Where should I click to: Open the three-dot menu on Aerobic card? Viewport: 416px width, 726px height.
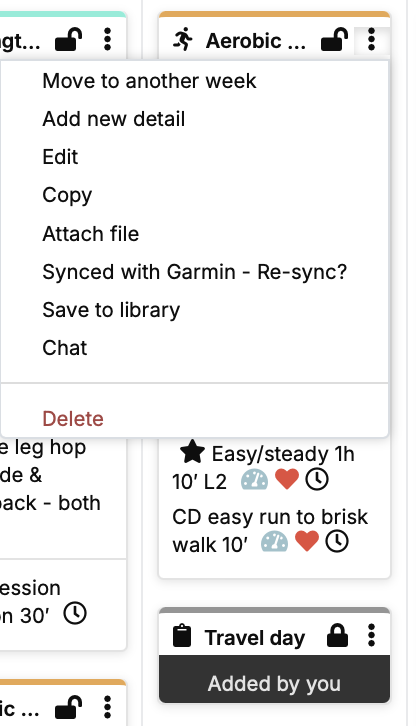pyautogui.click(x=371, y=39)
